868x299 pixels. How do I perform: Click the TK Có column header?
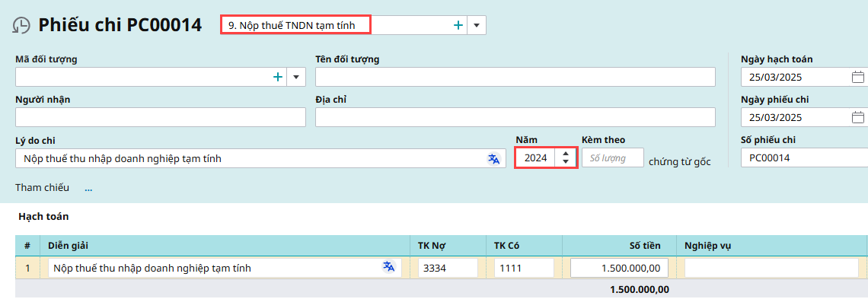tap(525, 246)
